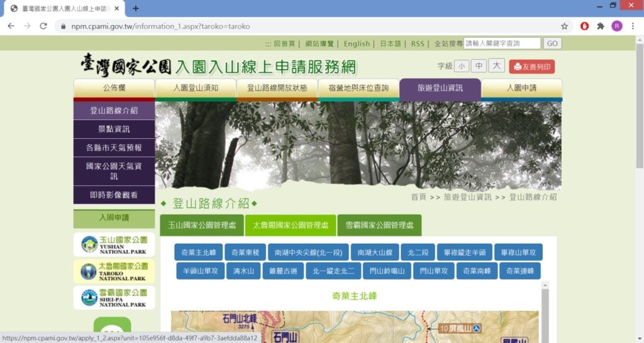
Task: Select the 南湖大山線 route button
Action: (x=375, y=253)
